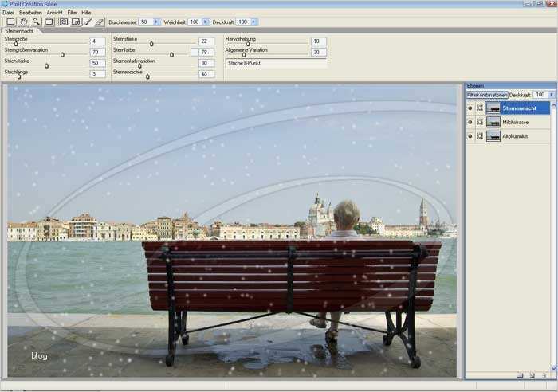
Task: Click the Sterngrößenvariation value field
Action: pos(97,53)
